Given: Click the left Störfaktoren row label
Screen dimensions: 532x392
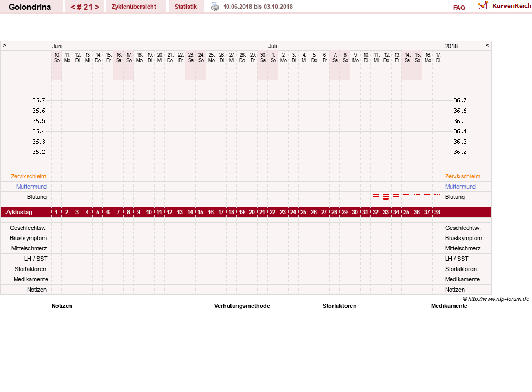Looking at the screenshot, I should pyautogui.click(x=30, y=269).
